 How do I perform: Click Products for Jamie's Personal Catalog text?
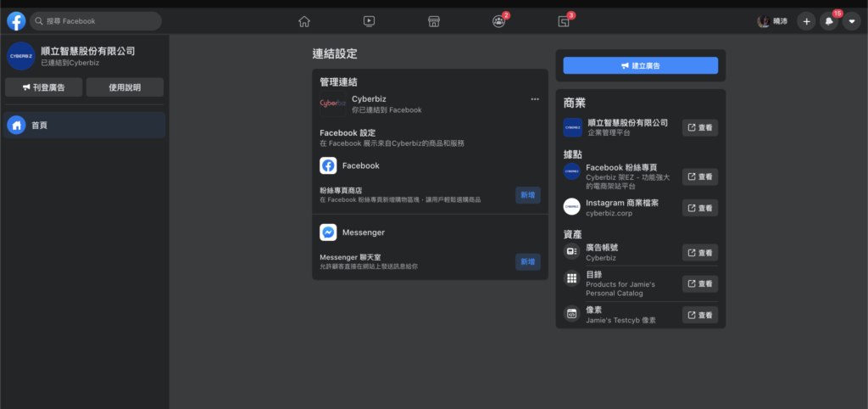pos(620,289)
